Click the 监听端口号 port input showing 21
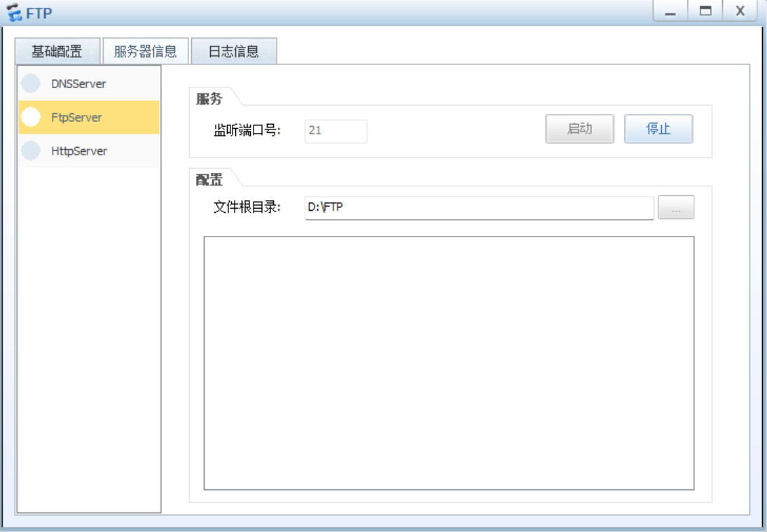Viewport: 767px width, 532px height. pos(336,131)
